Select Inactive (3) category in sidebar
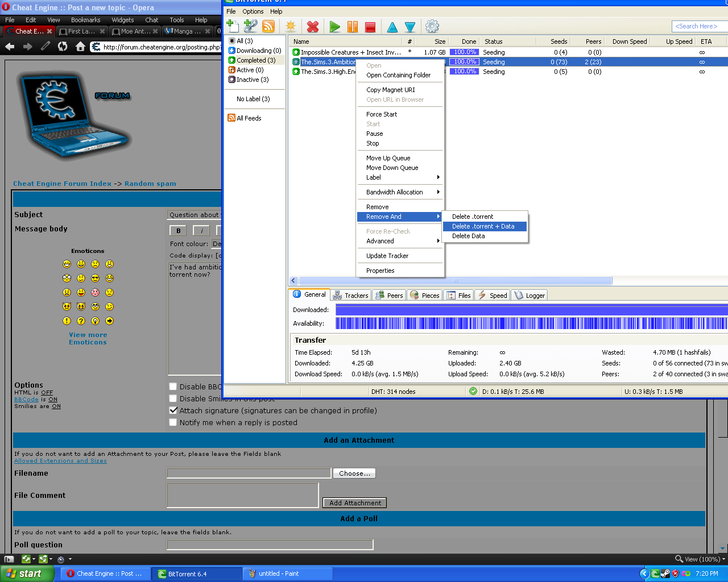This screenshot has height=582, width=728. pos(249,80)
